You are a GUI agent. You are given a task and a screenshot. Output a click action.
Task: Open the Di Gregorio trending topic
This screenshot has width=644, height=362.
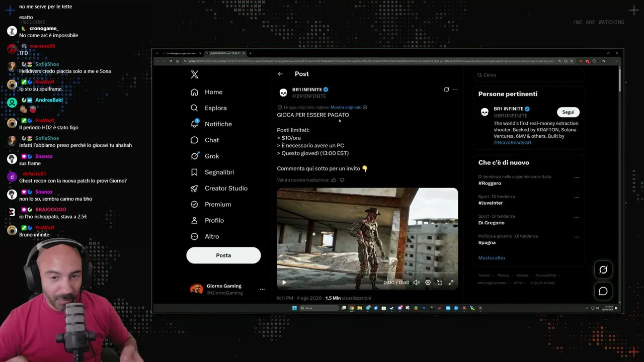tap(491, 223)
